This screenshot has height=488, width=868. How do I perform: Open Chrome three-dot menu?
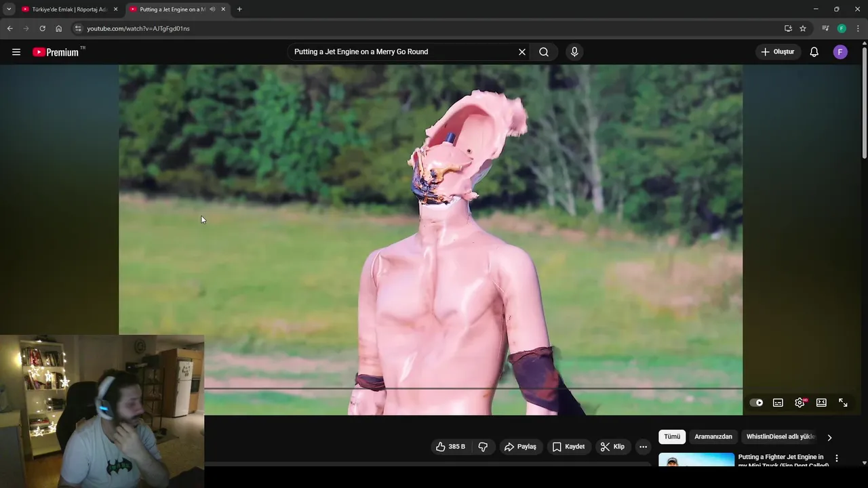[859, 28]
